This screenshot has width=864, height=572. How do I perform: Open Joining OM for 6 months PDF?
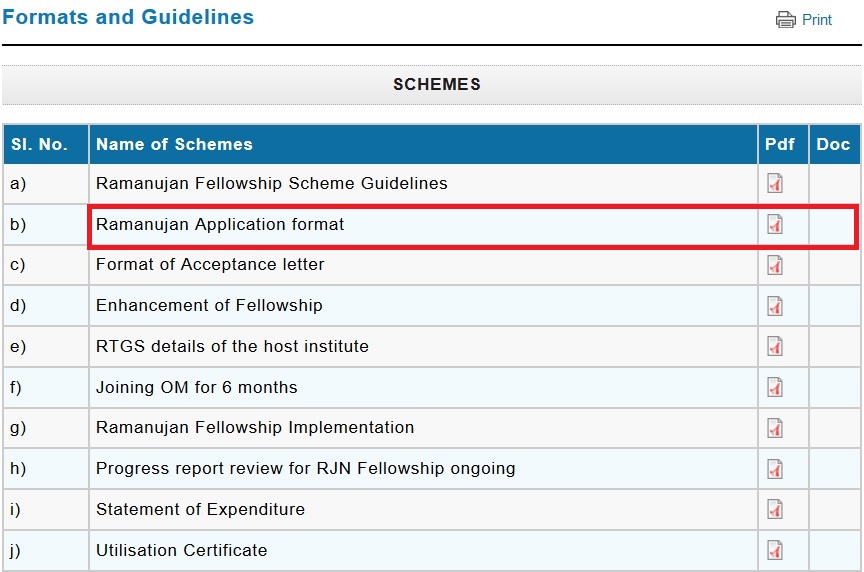pos(775,387)
